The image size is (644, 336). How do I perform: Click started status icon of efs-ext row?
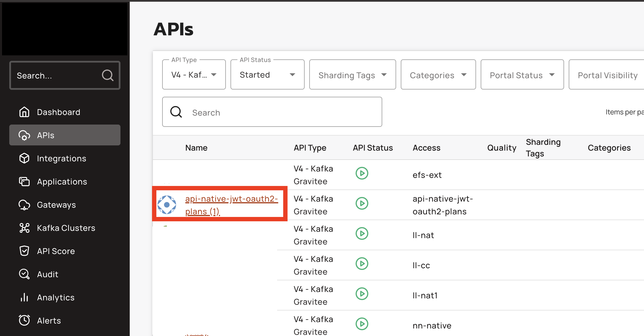[362, 174]
